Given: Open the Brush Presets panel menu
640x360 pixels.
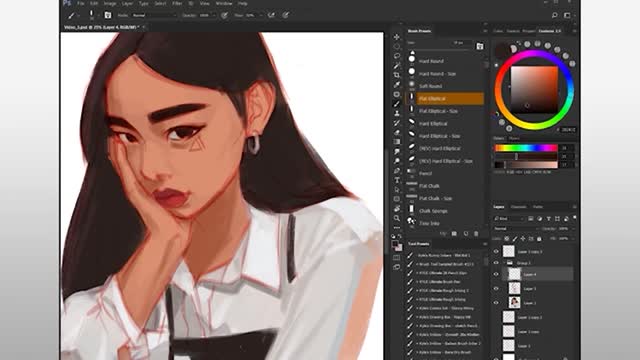Looking at the screenshot, I should coord(485,31).
